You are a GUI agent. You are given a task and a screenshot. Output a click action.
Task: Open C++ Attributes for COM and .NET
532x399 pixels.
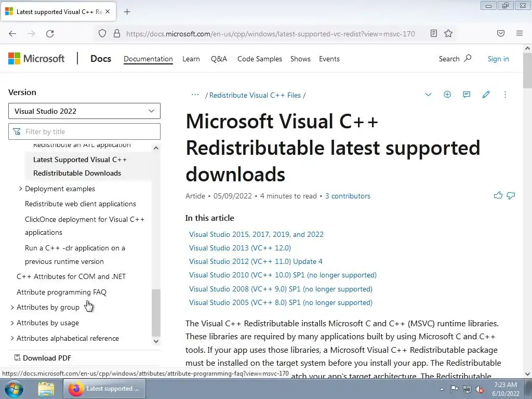71,276
